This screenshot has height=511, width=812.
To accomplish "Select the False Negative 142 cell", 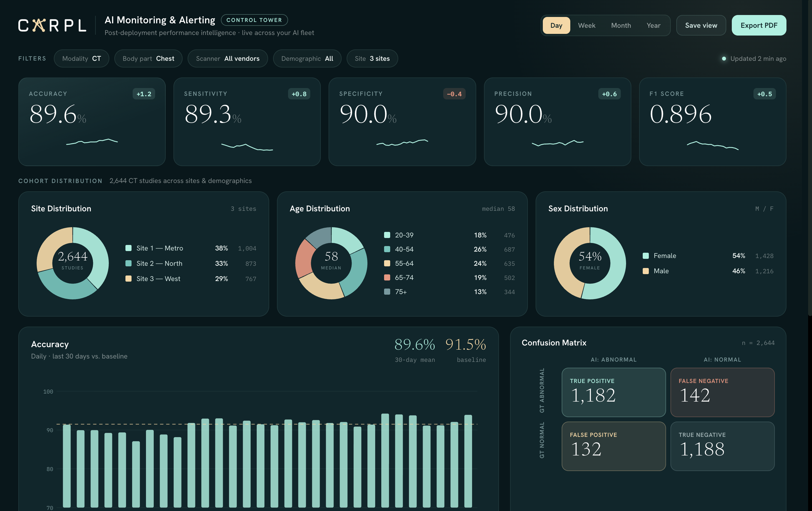I will [722, 392].
